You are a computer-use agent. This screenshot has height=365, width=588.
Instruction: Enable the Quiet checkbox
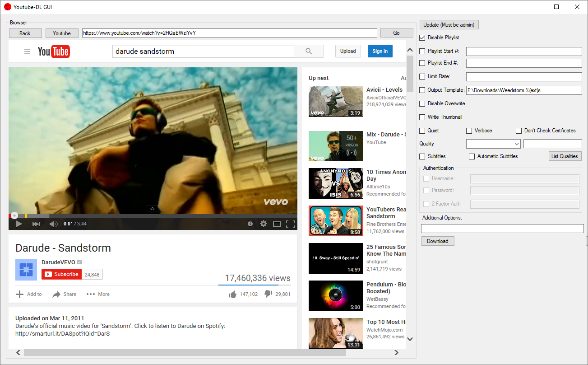422,131
